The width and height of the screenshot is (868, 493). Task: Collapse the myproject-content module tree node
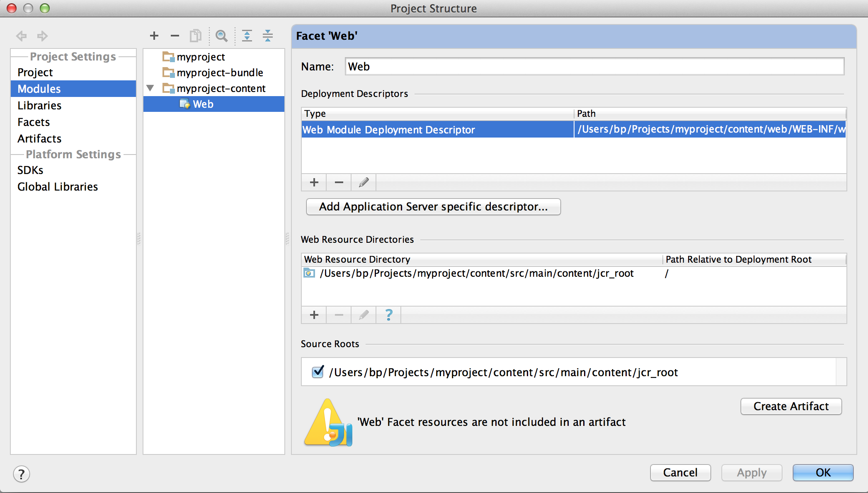click(150, 88)
